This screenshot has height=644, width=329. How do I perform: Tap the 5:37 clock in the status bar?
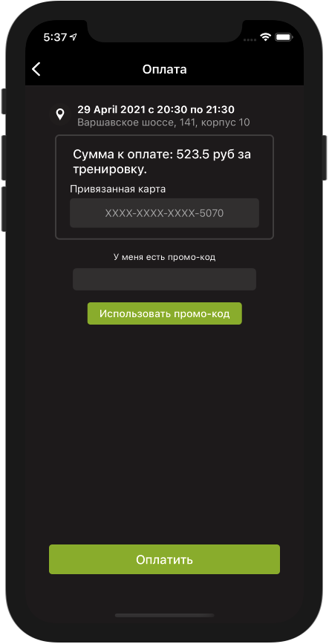[x=55, y=37]
